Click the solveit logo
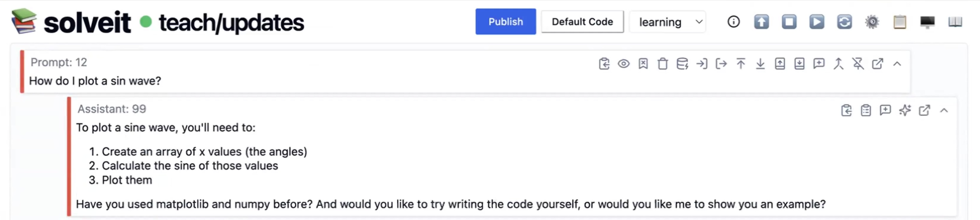 click(x=24, y=21)
